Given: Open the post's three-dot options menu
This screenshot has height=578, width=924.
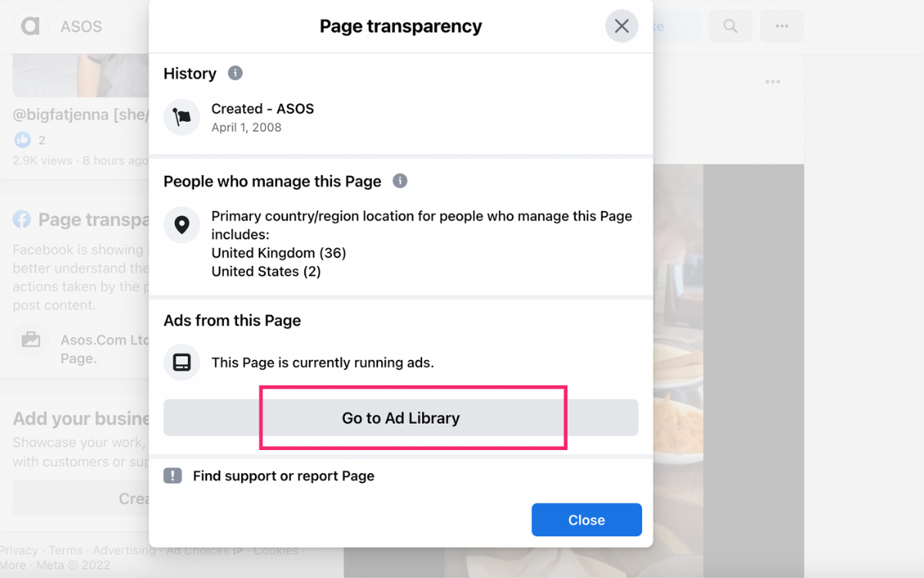Looking at the screenshot, I should [x=772, y=82].
